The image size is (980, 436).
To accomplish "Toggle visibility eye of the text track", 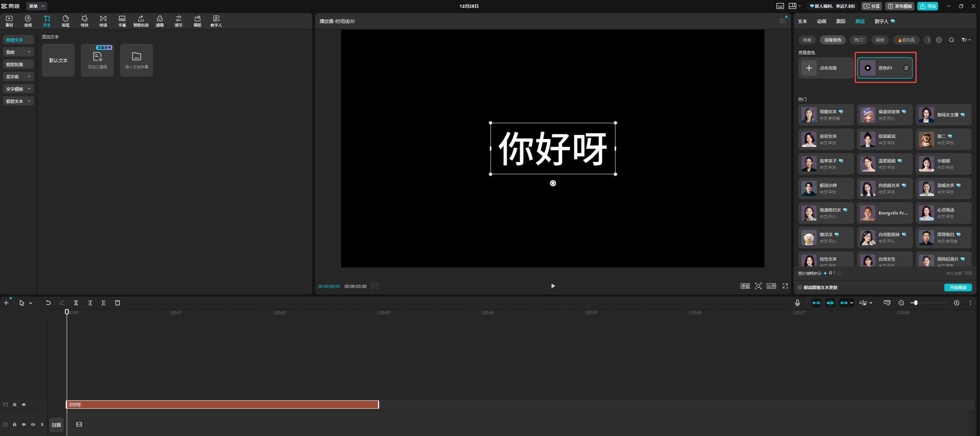I will 24,405.
